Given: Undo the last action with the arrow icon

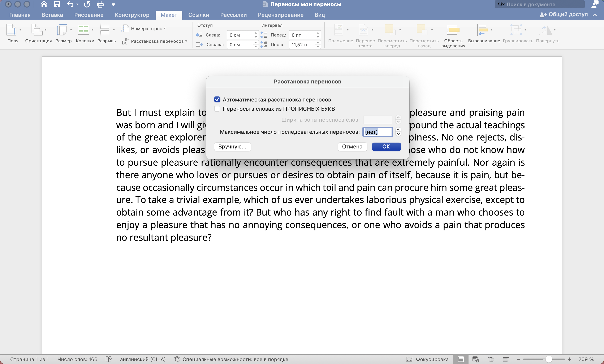Looking at the screenshot, I should pos(70,4).
